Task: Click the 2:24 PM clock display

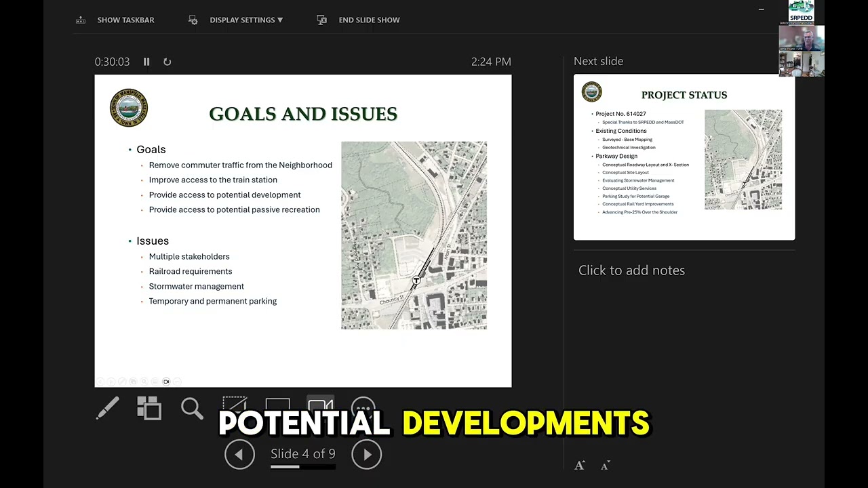Action: (x=491, y=62)
